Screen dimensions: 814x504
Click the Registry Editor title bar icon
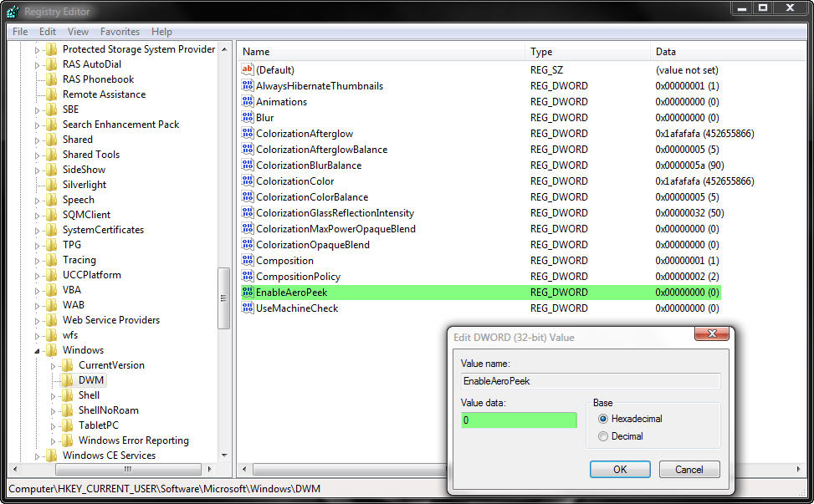[x=13, y=11]
